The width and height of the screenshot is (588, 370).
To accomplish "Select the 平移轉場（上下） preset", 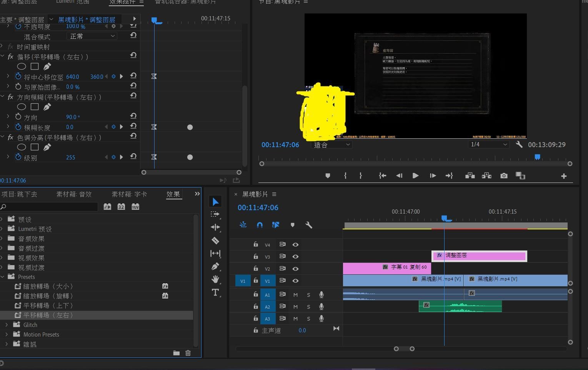I will click(x=48, y=305).
